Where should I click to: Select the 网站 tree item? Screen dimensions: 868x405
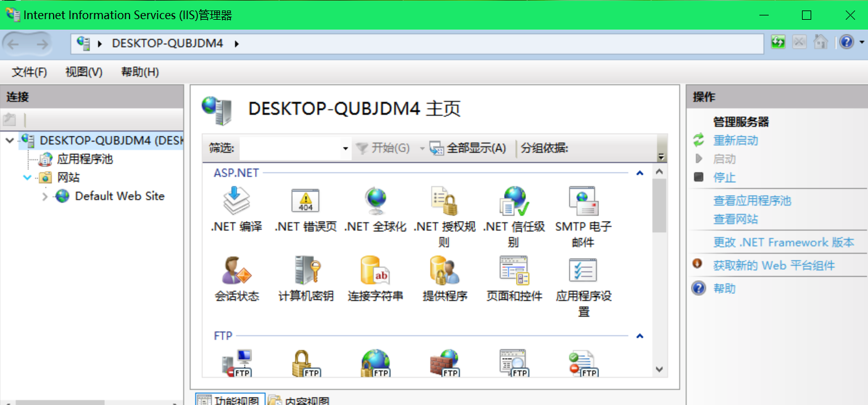68,178
